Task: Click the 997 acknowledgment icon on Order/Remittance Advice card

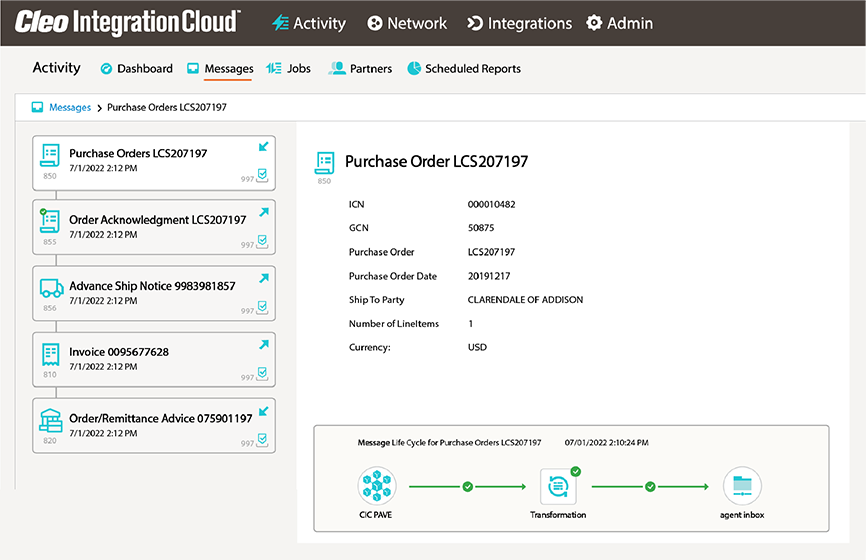Action: (x=262, y=440)
